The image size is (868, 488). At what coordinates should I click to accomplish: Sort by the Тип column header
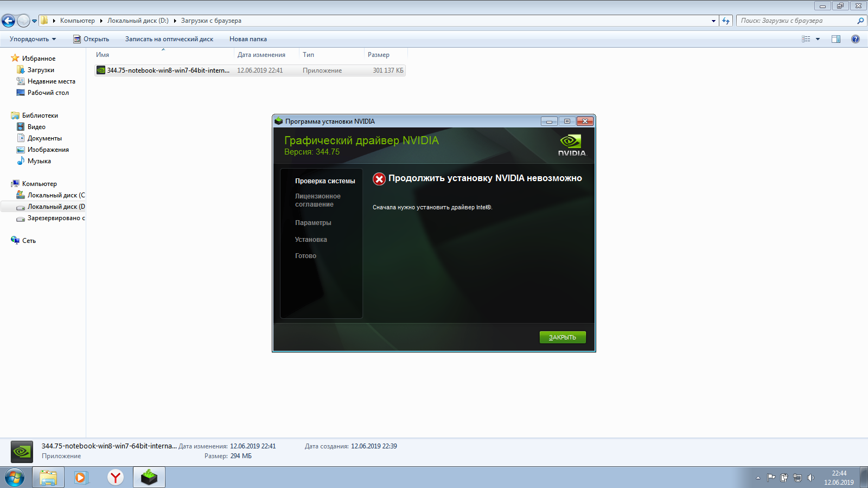pyautogui.click(x=332, y=55)
